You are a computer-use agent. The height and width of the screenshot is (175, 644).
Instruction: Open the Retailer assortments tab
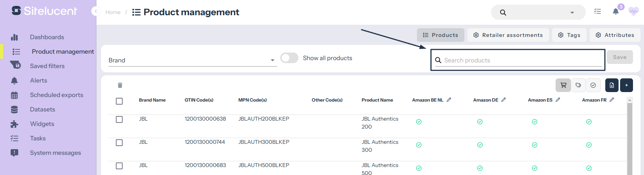pos(508,35)
